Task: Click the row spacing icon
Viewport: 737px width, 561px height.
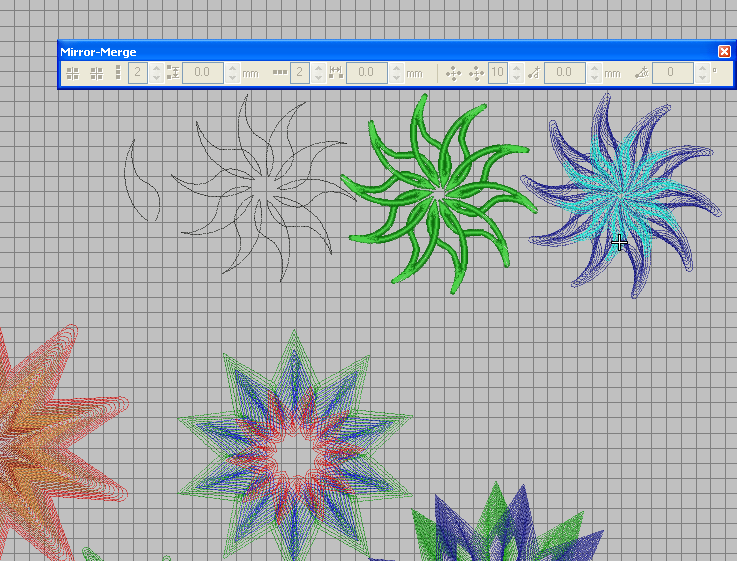Action: tap(173, 73)
